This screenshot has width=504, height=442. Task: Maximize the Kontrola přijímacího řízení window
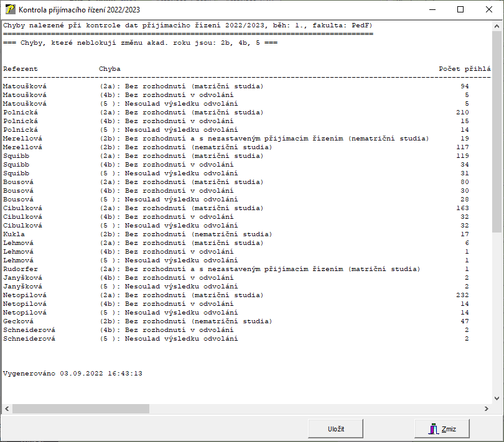(460, 10)
